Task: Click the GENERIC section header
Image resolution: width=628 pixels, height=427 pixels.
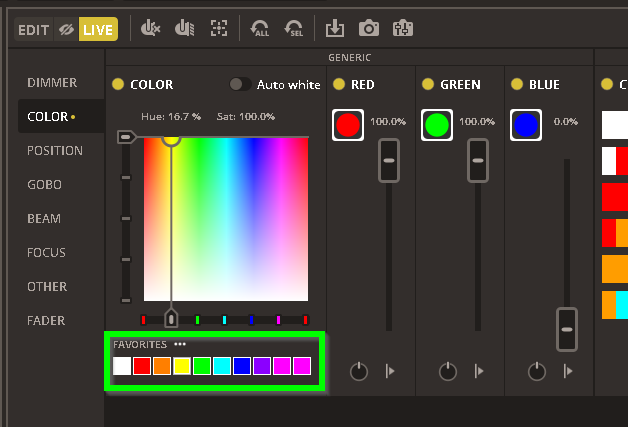Action: point(349,58)
